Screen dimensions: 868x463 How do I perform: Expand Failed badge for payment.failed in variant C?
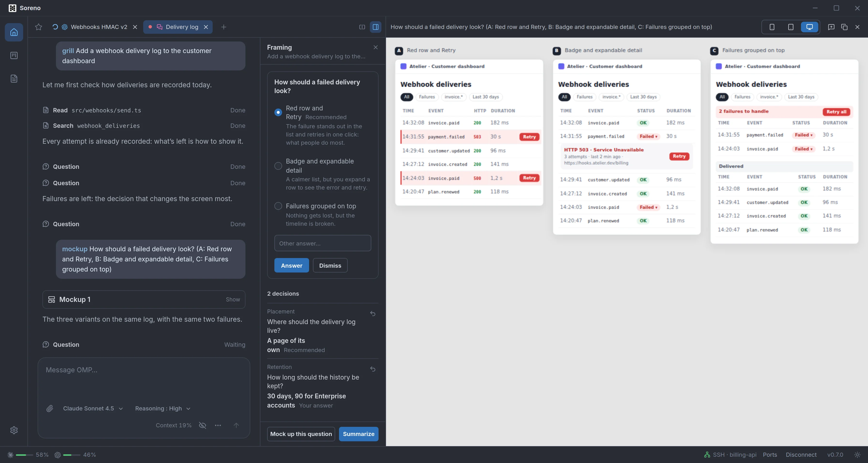click(x=804, y=135)
